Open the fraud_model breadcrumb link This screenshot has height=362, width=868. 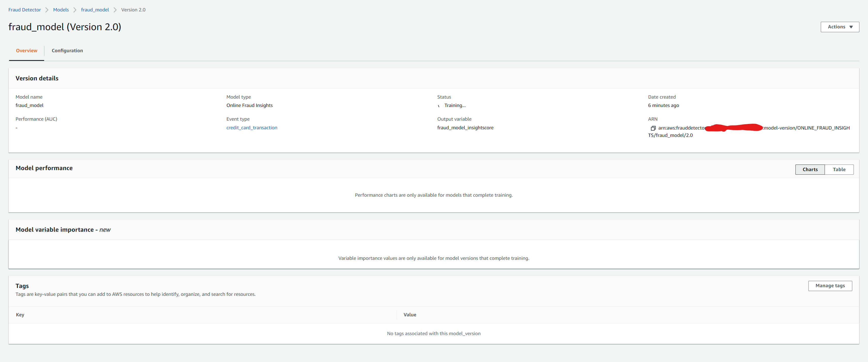[95, 10]
